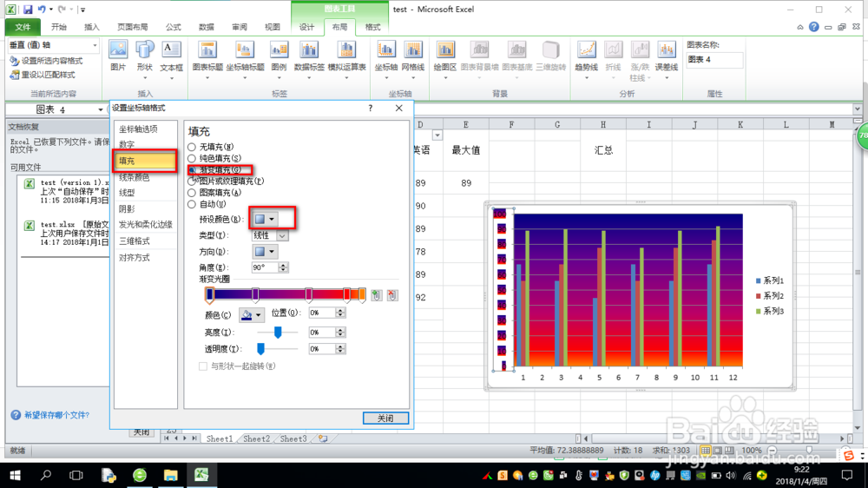Open the 坐标轴 (Axes) ribbon button
Viewport: 868px width, 488px height.
(386, 60)
